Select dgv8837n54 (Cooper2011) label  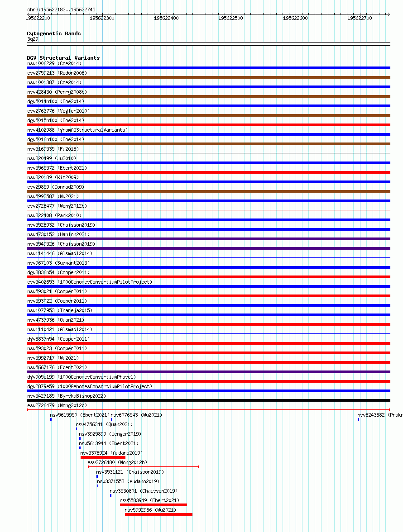point(58,339)
